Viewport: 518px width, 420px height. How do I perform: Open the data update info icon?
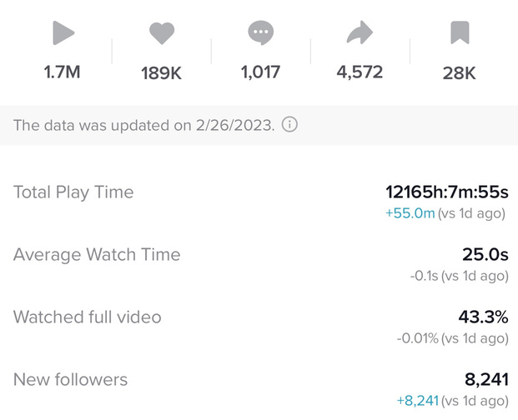coord(290,126)
